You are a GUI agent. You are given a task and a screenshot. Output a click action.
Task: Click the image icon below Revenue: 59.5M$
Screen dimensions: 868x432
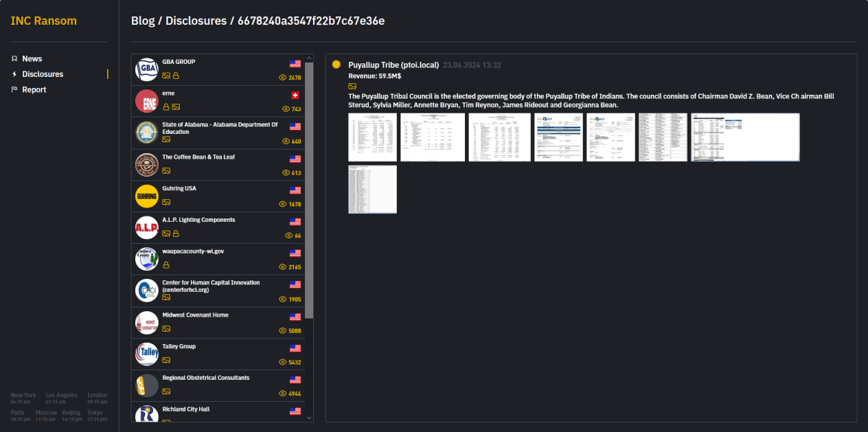(x=352, y=87)
